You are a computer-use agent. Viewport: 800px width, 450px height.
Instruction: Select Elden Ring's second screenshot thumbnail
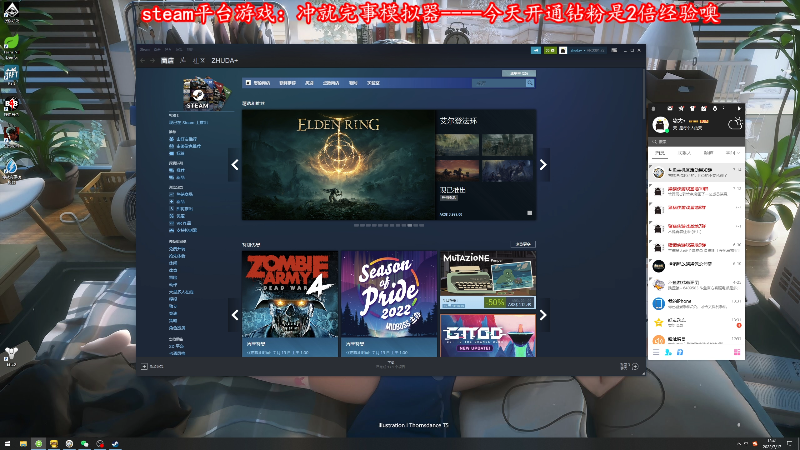pos(507,145)
